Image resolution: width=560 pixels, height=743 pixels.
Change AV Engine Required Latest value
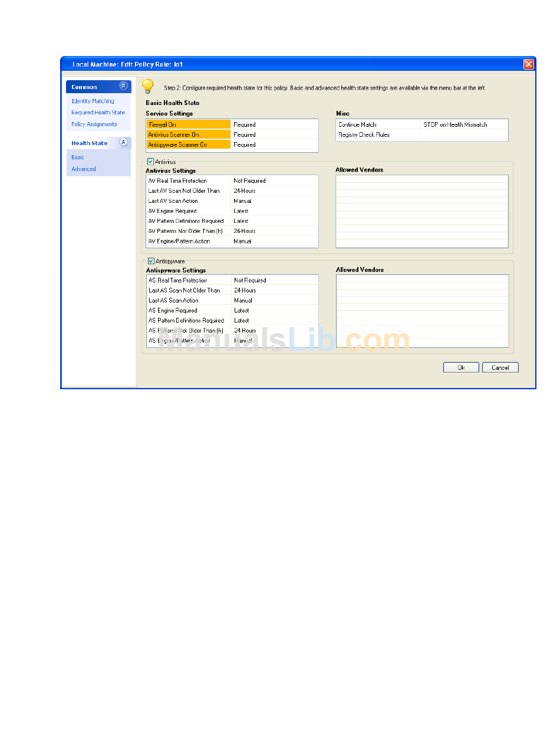point(274,211)
